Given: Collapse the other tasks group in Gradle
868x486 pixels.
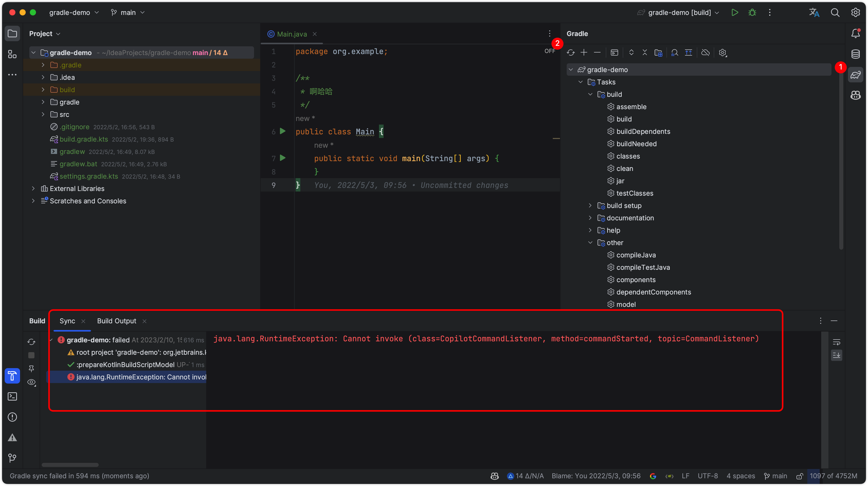Looking at the screenshot, I should click(590, 242).
